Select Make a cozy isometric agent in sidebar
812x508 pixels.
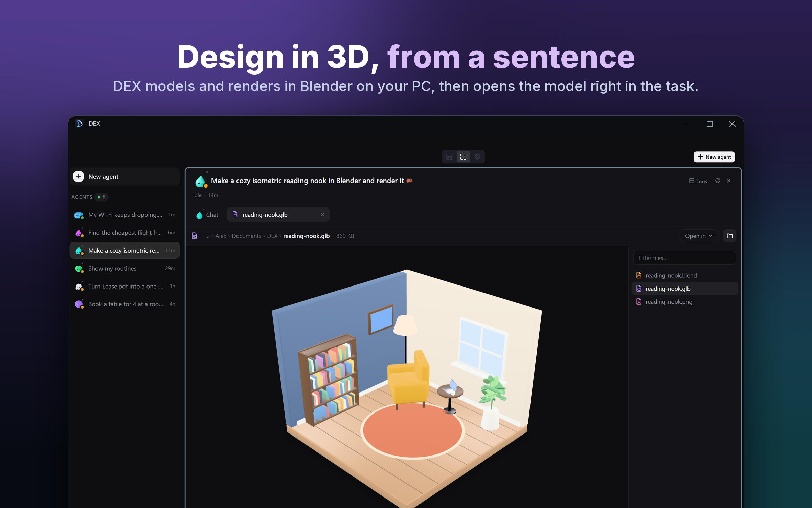click(125, 250)
